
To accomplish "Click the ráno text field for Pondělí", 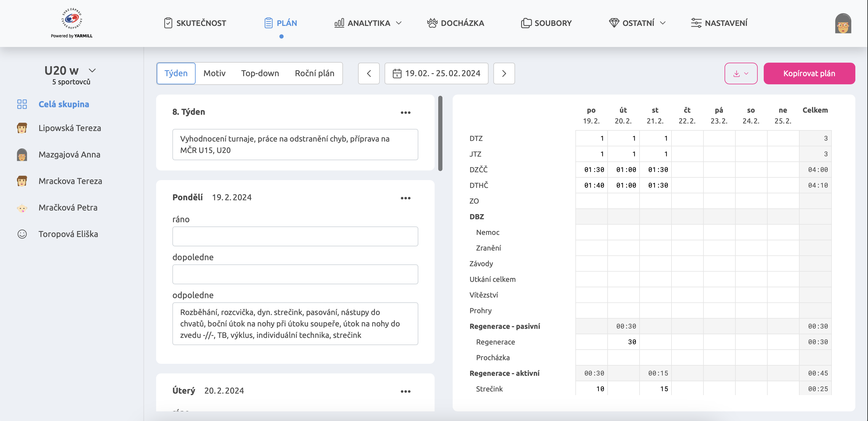I will click(x=295, y=236).
